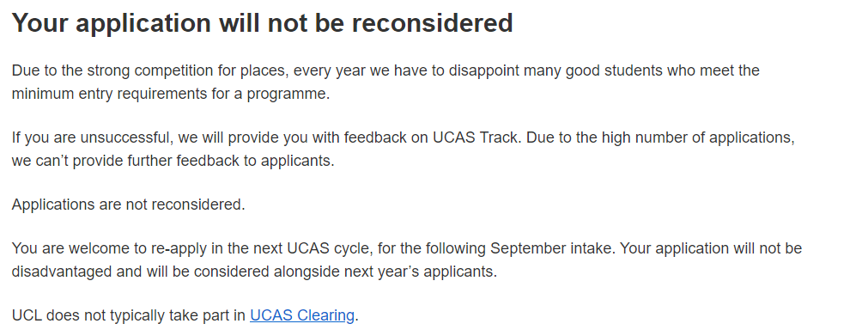
Task: Open the UCAS Clearing link
Action: click(x=301, y=315)
